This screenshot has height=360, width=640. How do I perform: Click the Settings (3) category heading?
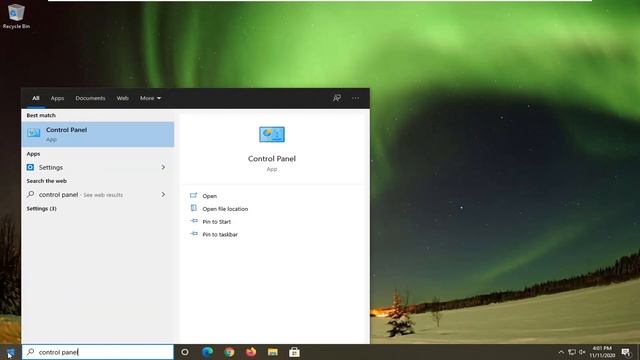coord(42,209)
